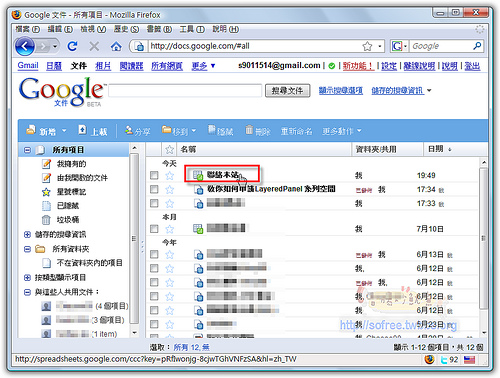Viewport: 500px width, 378px height.
Task: Collapse the 與這些人共用文件 node
Action: tap(27, 292)
